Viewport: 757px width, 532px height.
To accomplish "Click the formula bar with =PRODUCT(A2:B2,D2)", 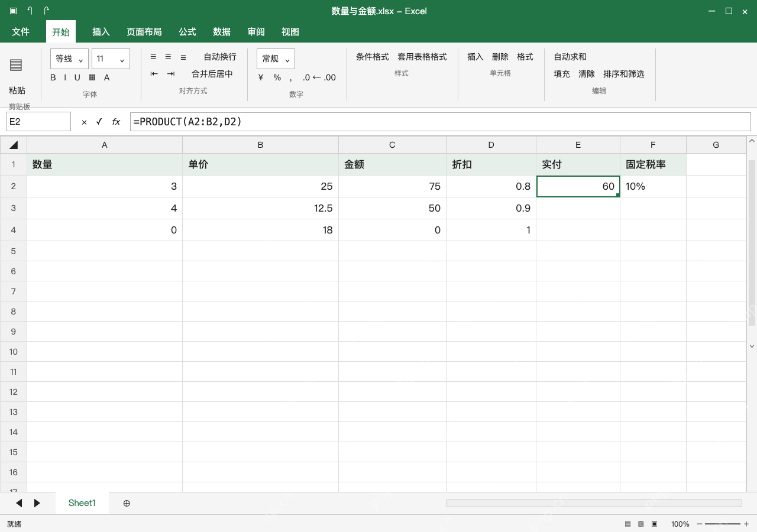I will coord(441,122).
